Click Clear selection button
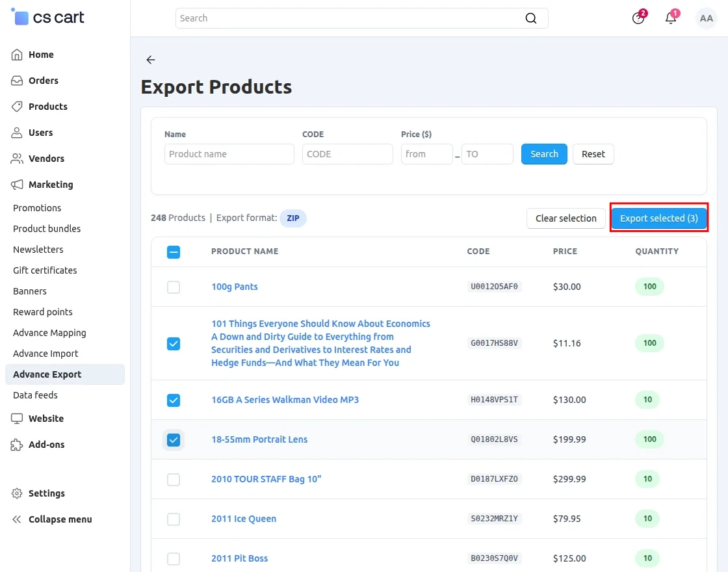This screenshot has width=728, height=572. (566, 218)
